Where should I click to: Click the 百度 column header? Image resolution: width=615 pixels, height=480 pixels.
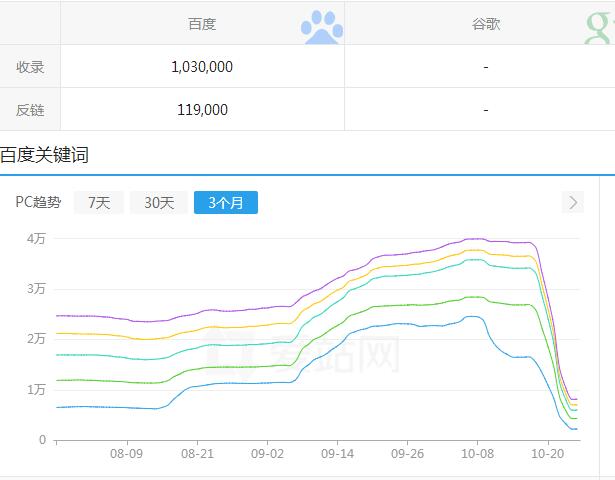pos(202,24)
